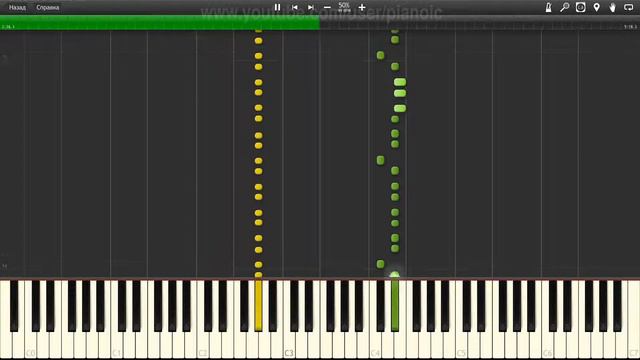Add a bookmark with the pin icon
Screen dimensions: 640x360
tap(596, 7)
